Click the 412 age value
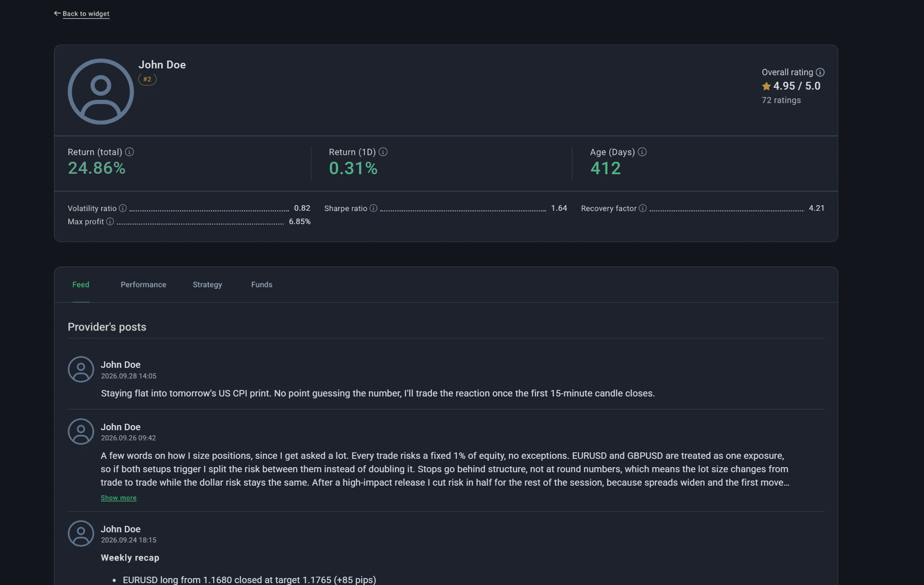924x585 pixels. coord(606,168)
